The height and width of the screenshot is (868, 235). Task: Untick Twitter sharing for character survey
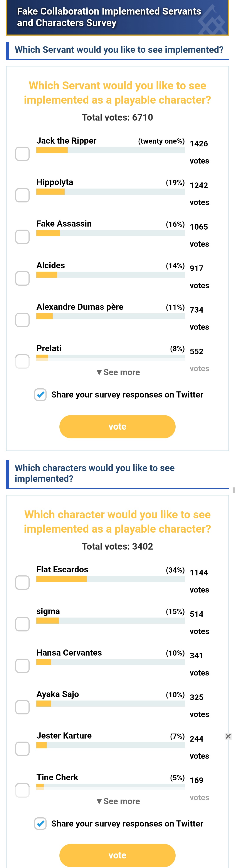[40, 823]
